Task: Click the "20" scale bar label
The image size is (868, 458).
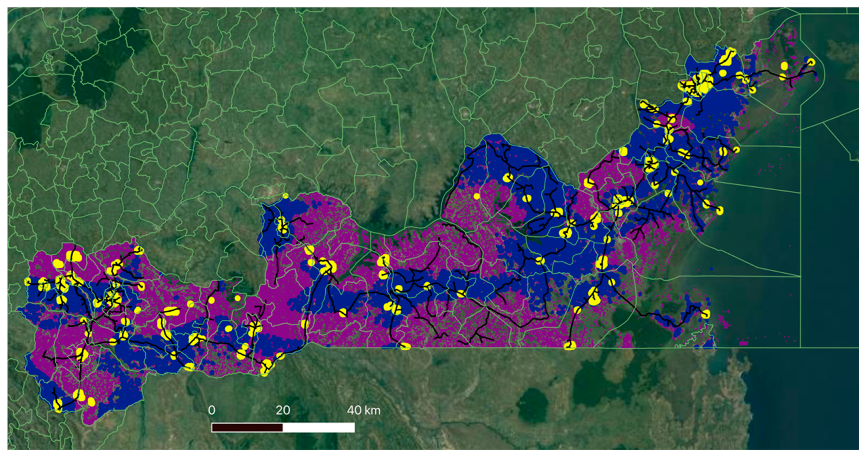Action: (283, 410)
